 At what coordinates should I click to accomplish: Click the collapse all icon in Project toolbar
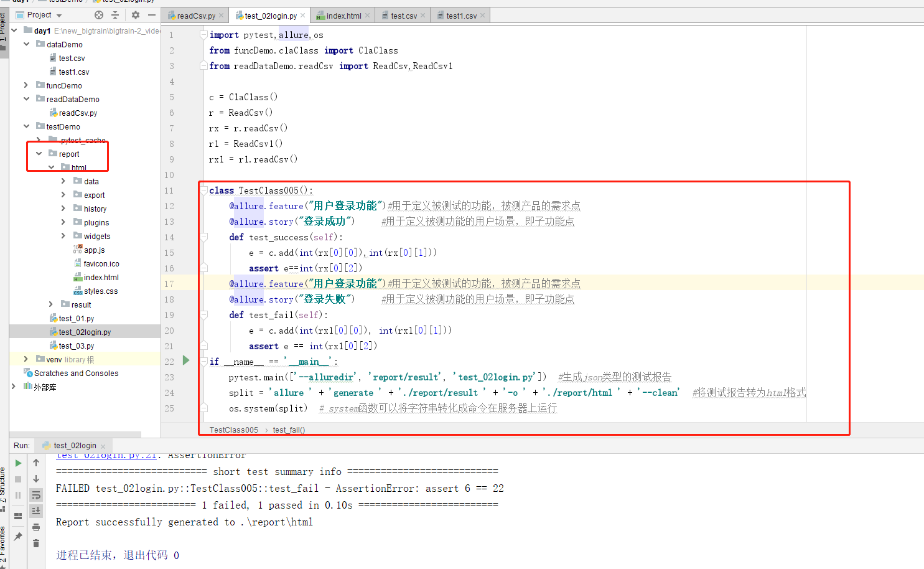tap(115, 15)
